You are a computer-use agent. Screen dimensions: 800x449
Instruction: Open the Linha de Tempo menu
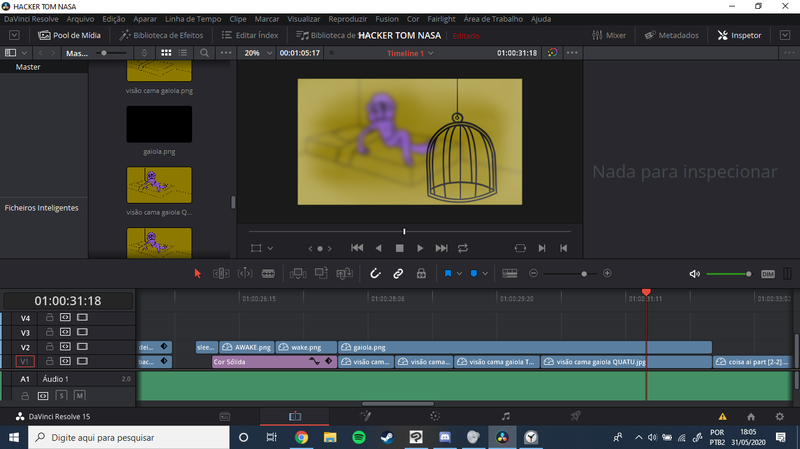coord(193,19)
